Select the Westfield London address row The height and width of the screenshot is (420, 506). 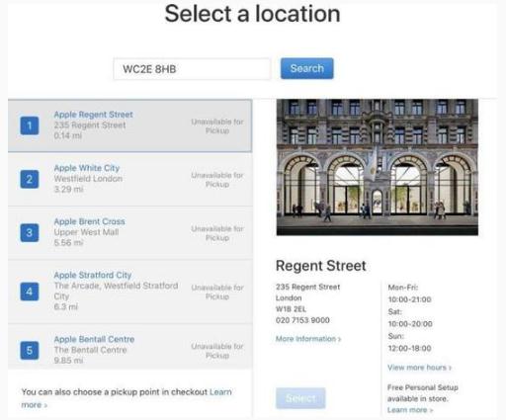click(88, 179)
